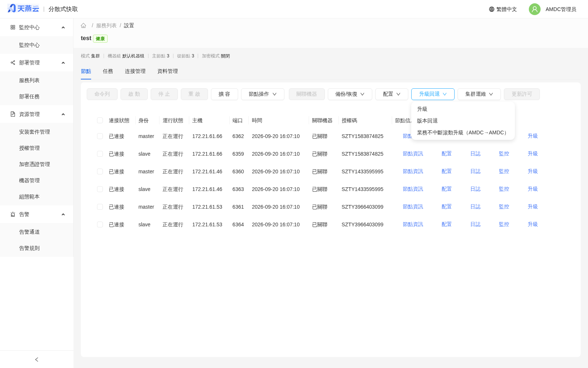Switch to the 任務 tab
Viewport: 588px width, 368px height.
(108, 71)
